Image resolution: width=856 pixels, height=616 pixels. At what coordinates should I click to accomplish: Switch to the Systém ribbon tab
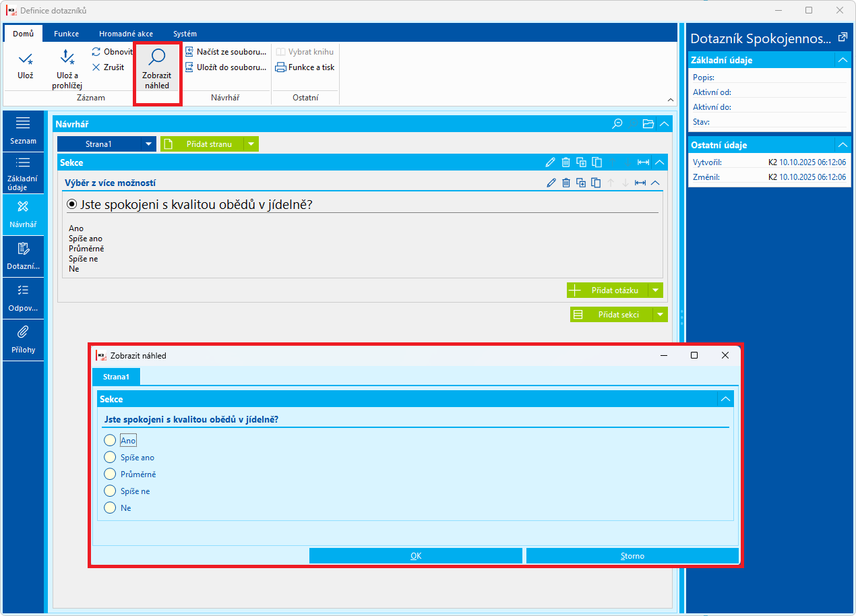pos(185,34)
